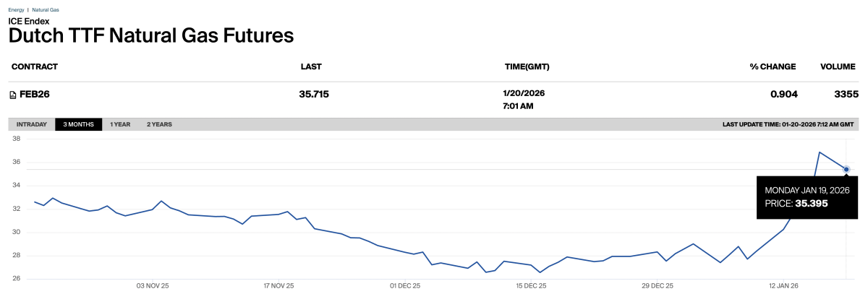Click the VOLUME column header
The height and width of the screenshot is (294, 868).
click(x=838, y=66)
